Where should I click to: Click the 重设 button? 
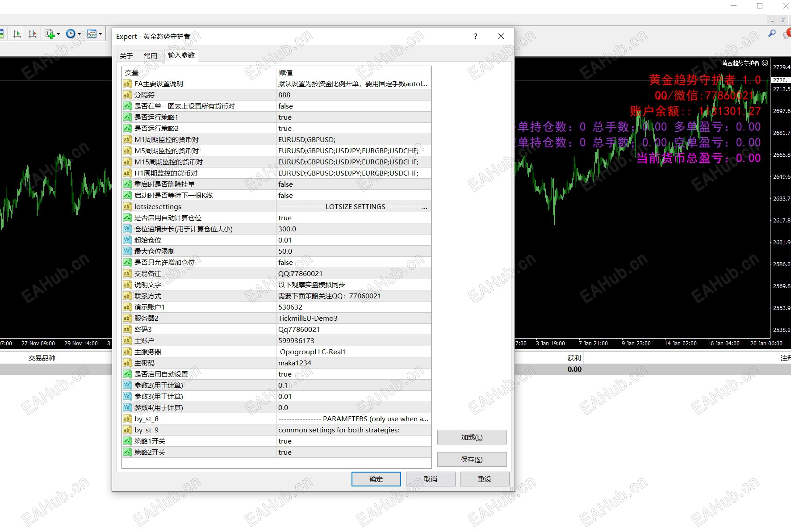[x=485, y=479]
